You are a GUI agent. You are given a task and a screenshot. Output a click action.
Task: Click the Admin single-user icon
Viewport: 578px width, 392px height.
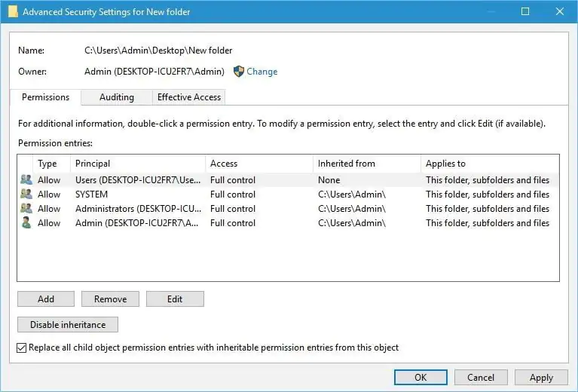tap(26, 223)
